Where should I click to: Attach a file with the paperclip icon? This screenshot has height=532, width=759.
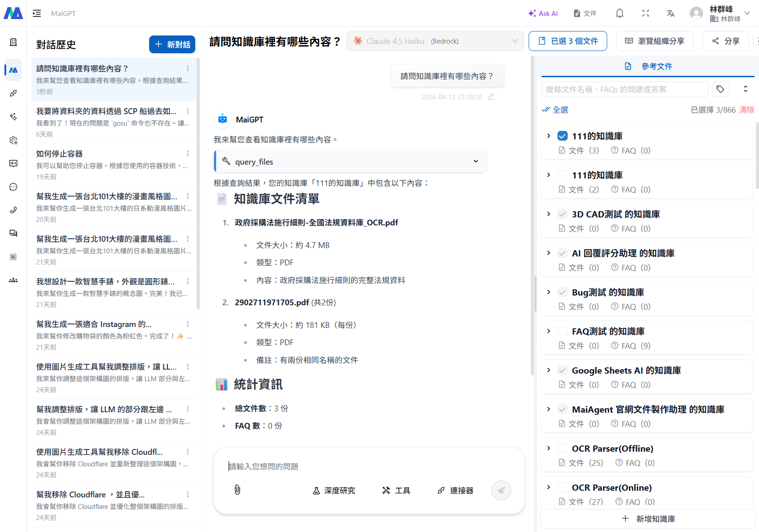click(237, 490)
